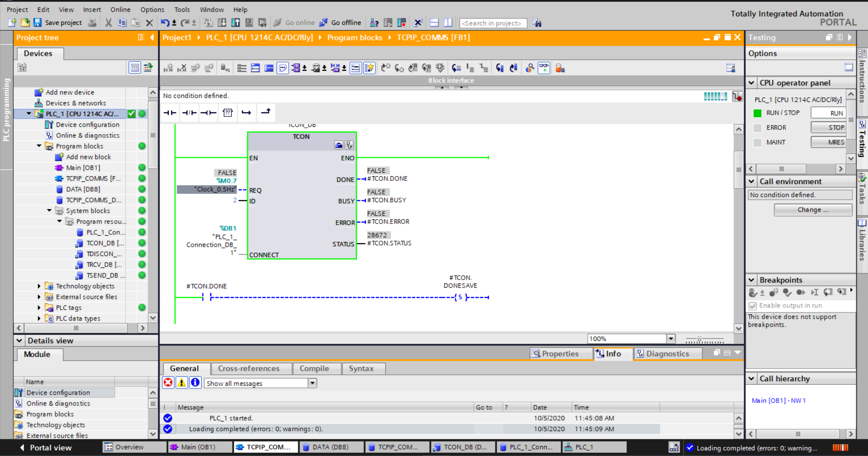Print using the printer toolbar icon
The width and height of the screenshot is (868, 456).
coord(92,23)
